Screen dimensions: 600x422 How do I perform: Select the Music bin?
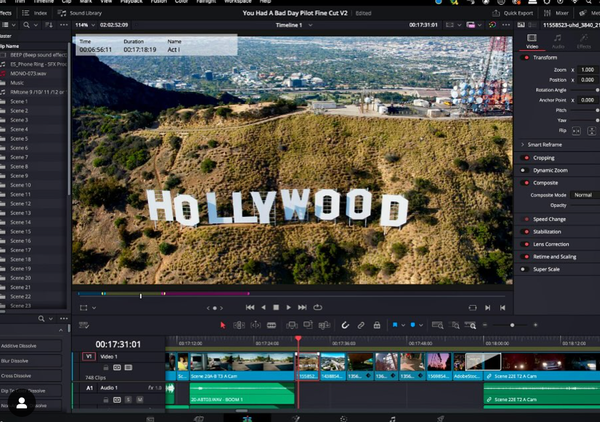pyautogui.click(x=34, y=83)
